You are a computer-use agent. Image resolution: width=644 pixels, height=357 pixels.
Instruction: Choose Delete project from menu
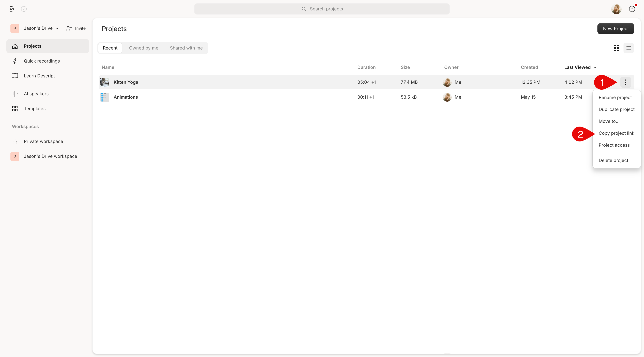(616, 160)
